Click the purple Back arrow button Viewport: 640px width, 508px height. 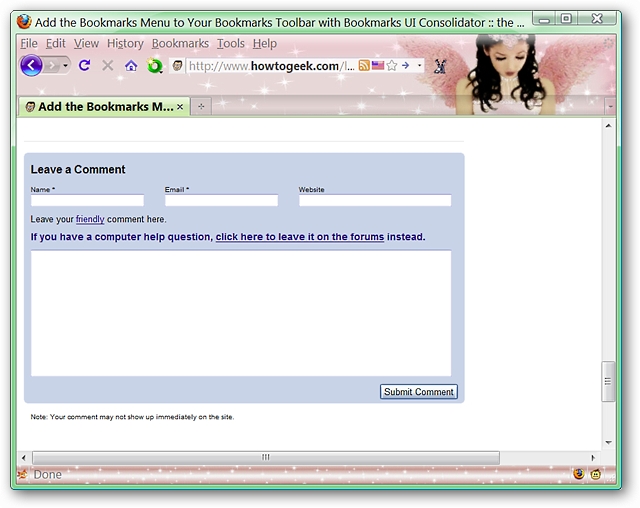31,65
